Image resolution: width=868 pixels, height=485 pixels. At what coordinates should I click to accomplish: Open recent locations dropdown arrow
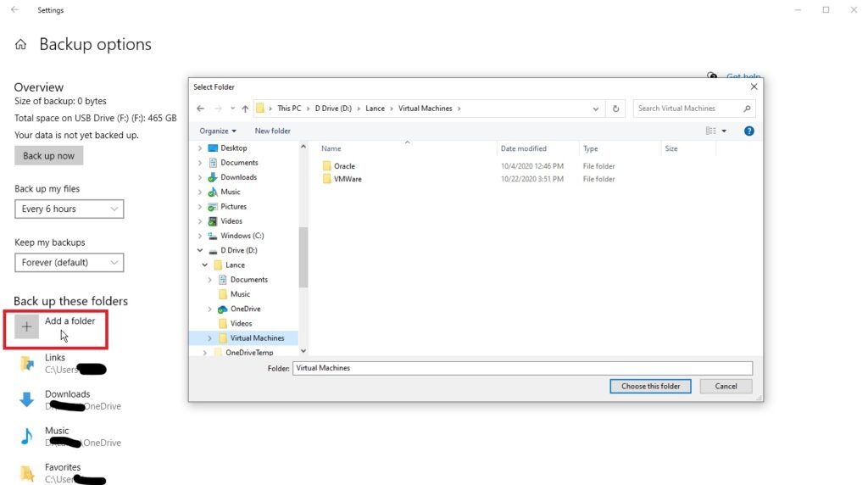point(232,109)
